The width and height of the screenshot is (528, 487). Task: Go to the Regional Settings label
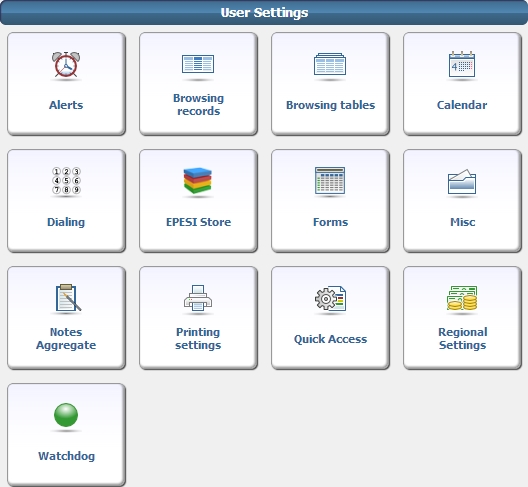click(x=463, y=339)
